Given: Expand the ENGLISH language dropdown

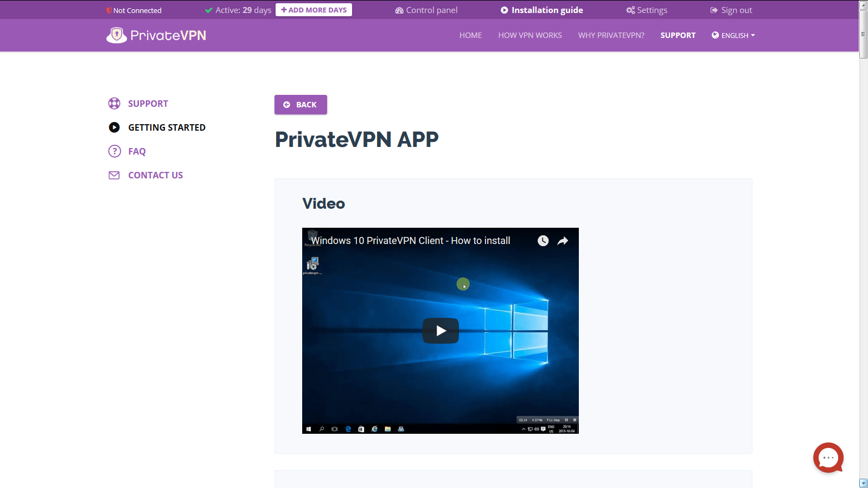Looking at the screenshot, I should click(x=733, y=35).
